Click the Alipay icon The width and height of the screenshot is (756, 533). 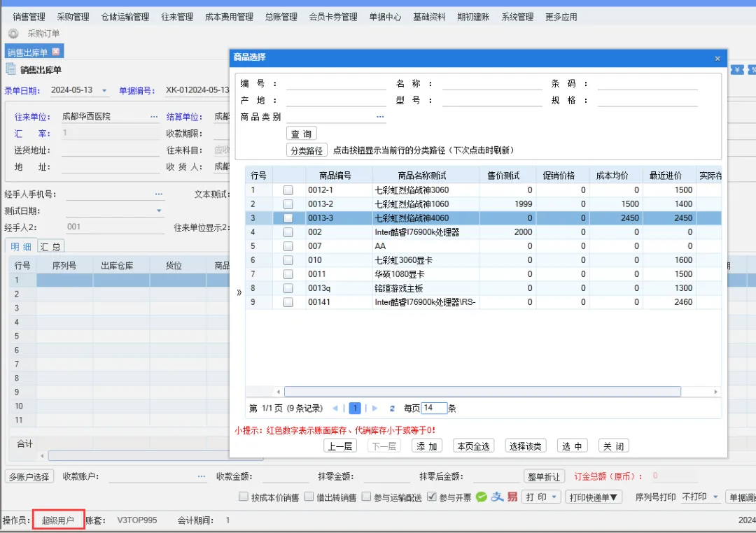pos(497,497)
